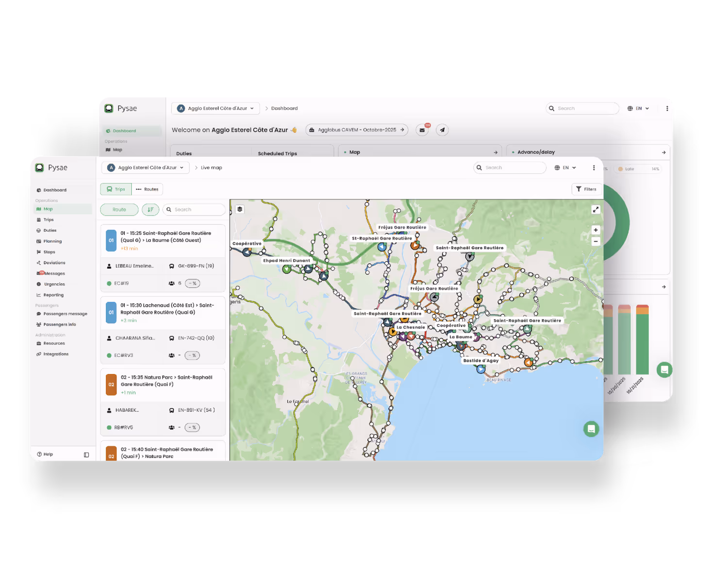Click the Deviations icon in sidebar
Viewport: 728px width, 582px height.
pyautogui.click(x=39, y=263)
